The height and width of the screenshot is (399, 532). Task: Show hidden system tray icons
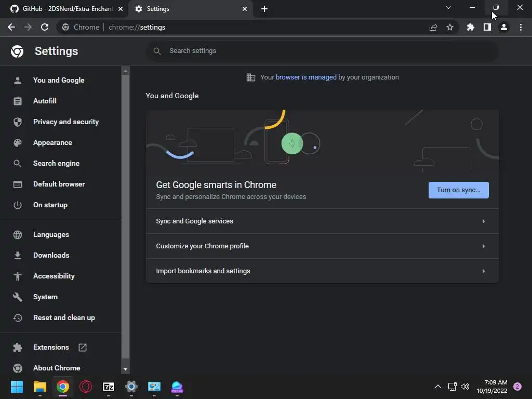coord(438,387)
